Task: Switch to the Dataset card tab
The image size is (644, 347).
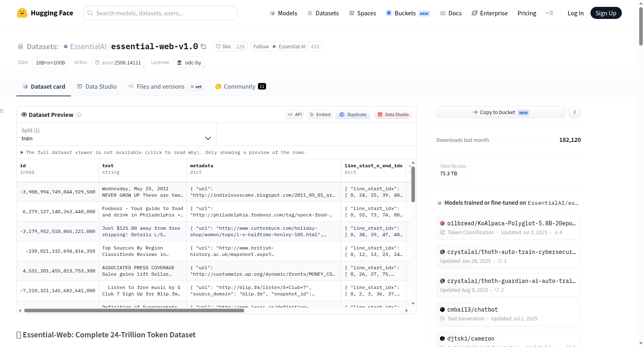Action: 44,87
